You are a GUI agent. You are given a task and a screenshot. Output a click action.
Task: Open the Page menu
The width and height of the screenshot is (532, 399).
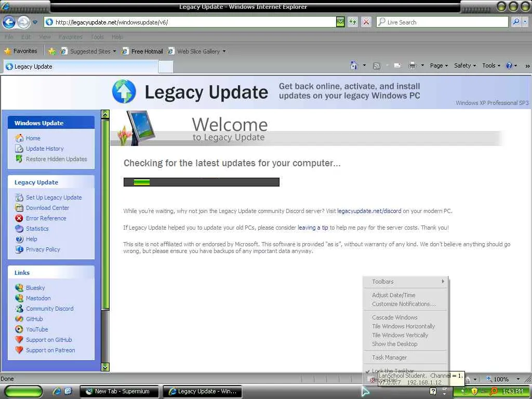point(438,65)
